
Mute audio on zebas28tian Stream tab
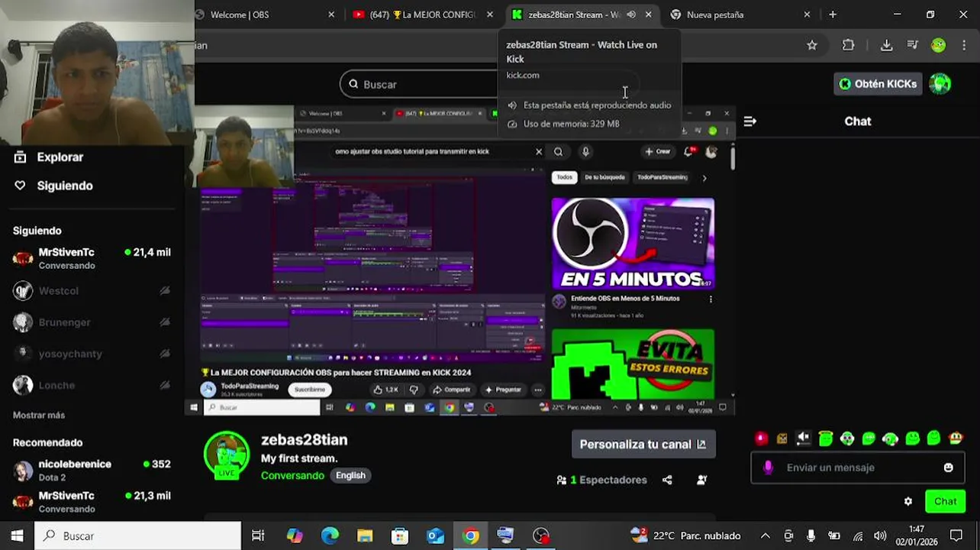[631, 15]
